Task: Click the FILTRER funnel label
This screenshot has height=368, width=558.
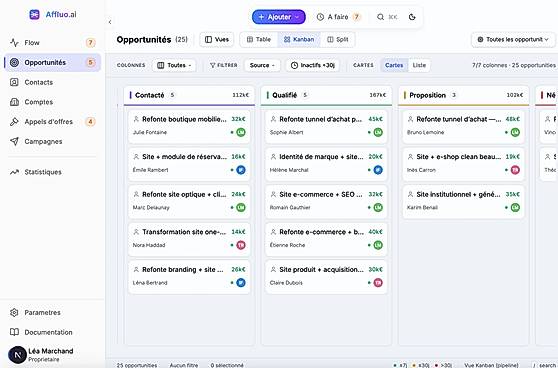Action: pyautogui.click(x=223, y=65)
